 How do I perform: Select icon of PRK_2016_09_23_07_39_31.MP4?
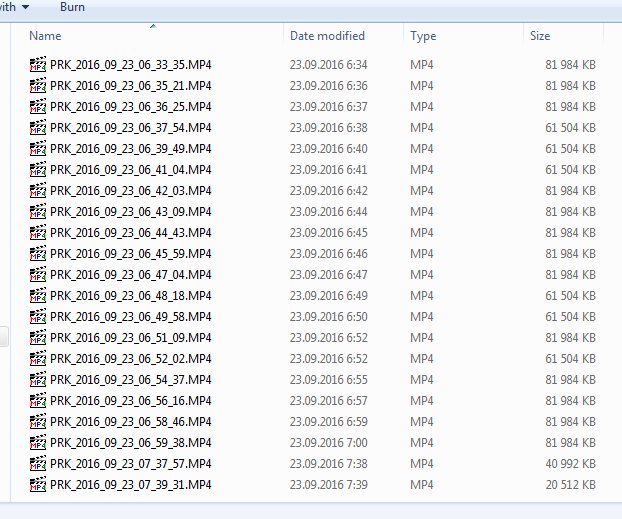click(x=38, y=484)
